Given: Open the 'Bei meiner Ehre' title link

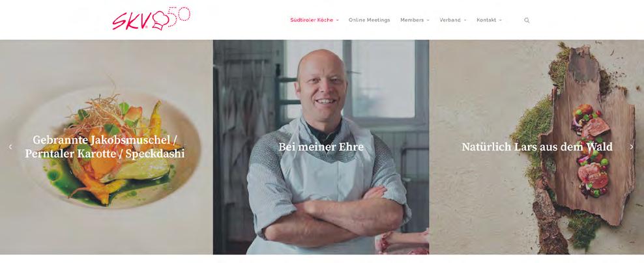Looking at the screenshot, I should coord(321,147).
